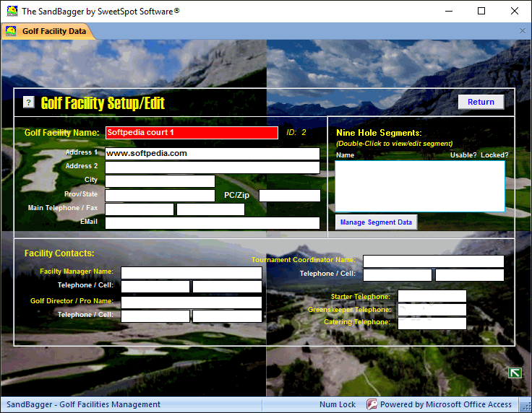Click the Tournament Coordinator telephone field

[x=398, y=275]
